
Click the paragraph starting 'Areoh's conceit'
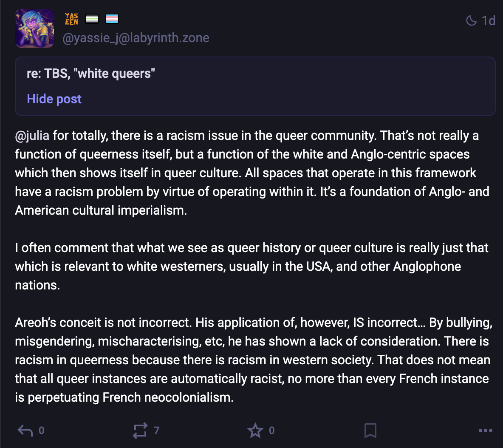coord(252,360)
